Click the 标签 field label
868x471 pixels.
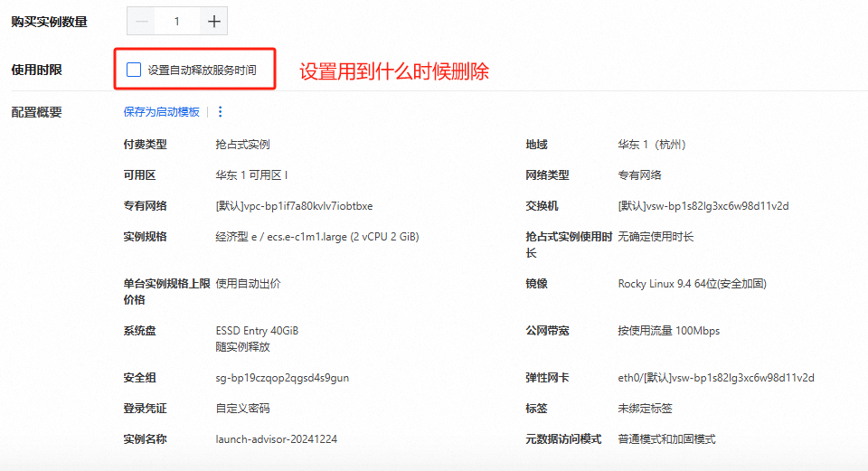[536, 409]
